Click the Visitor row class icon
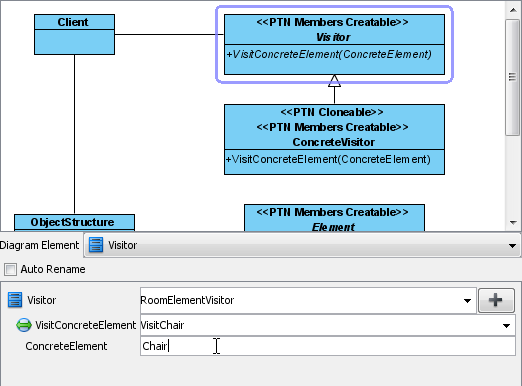 pyautogui.click(x=15, y=300)
